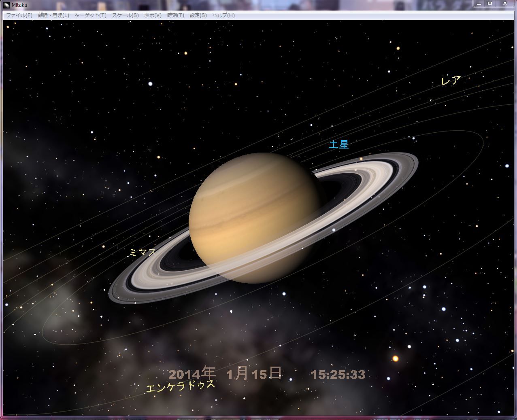
Task: Open the スケール(S) menu
Action: click(x=125, y=15)
